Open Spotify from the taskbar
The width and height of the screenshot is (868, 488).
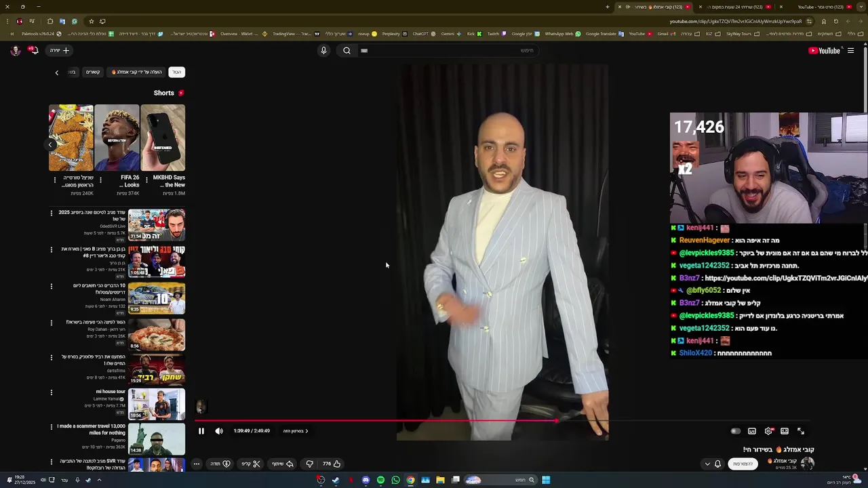(x=380, y=480)
